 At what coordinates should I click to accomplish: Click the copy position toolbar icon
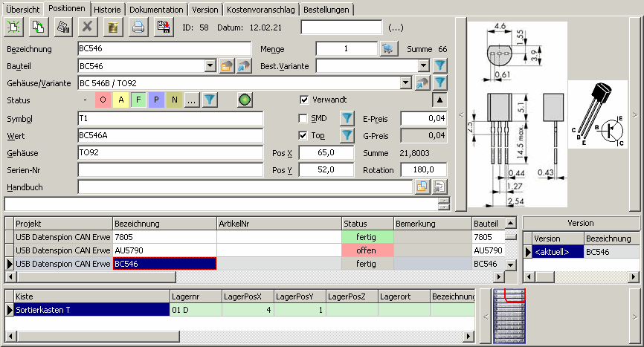[x=39, y=27]
